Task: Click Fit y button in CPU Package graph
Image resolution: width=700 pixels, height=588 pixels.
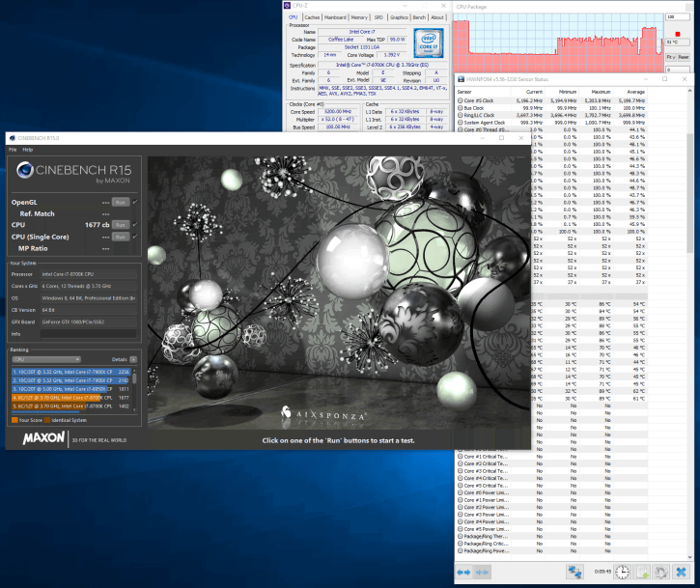Action: click(x=670, y=57)
